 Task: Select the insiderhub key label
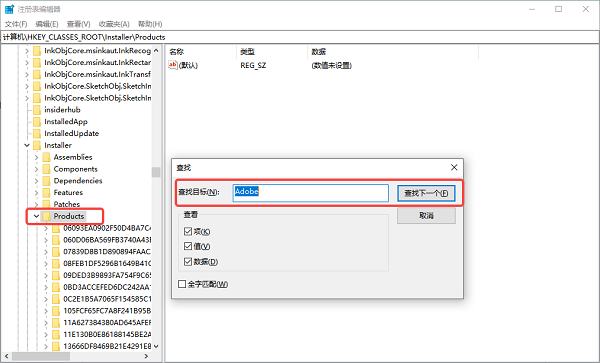[x=62, y=110]
